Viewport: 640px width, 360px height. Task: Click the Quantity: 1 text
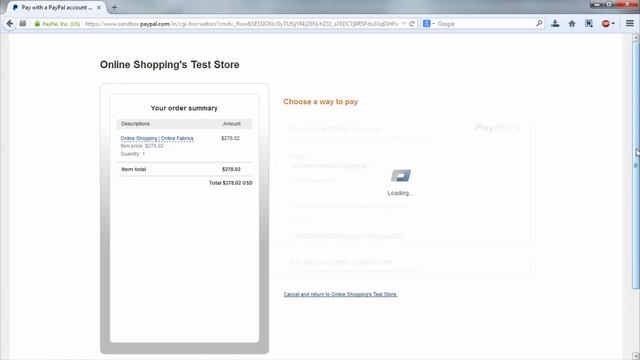[133, 154]
